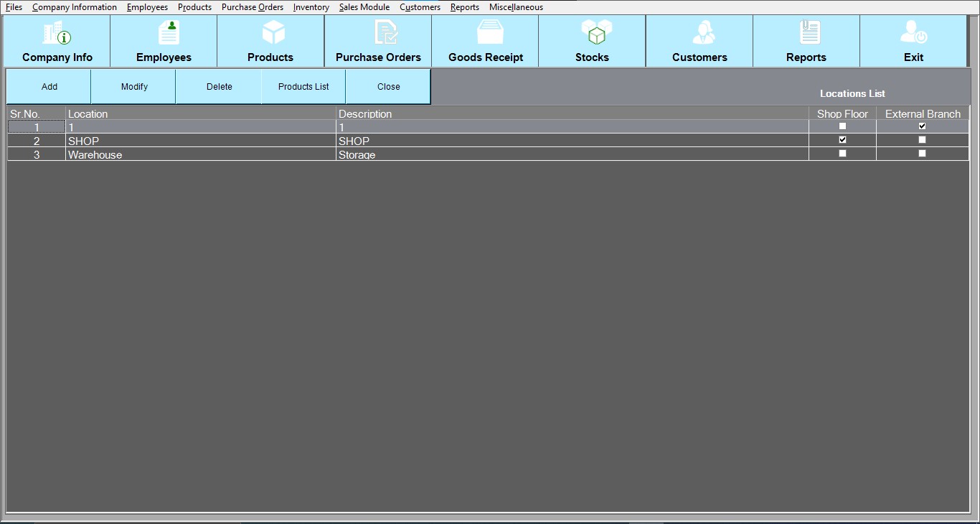Expand the Miscellaneous menu
Viewport: 980px width, 524px height.
point(516,7)
